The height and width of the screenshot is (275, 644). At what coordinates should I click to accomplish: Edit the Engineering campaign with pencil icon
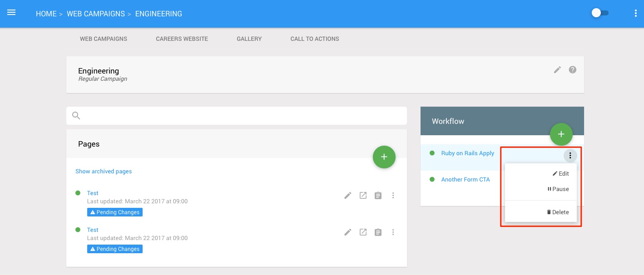[x=557, y=70]
